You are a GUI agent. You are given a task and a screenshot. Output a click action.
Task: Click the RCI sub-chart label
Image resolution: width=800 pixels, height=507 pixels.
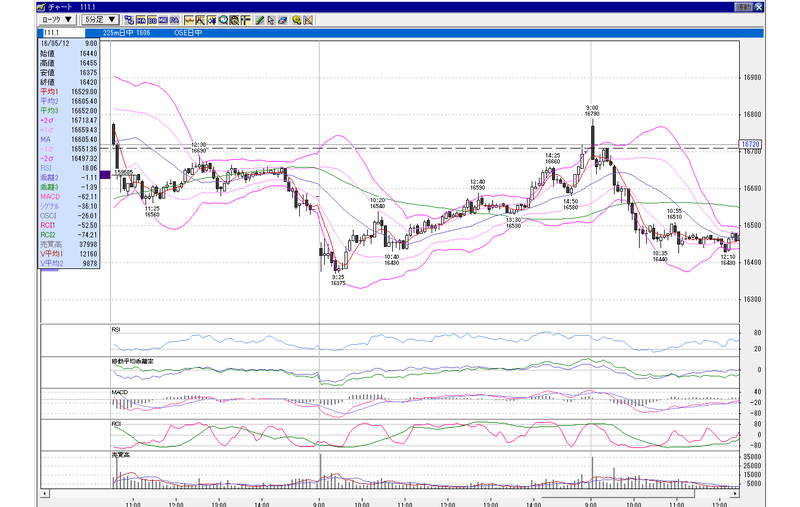[x=116, y=424]
